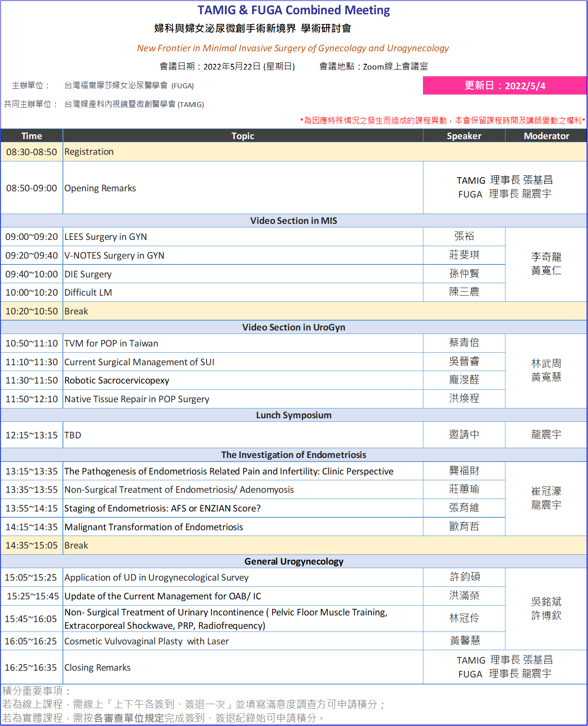Select the Registration row cell
This screenshot has height=726, width=588.
(89, 152)
